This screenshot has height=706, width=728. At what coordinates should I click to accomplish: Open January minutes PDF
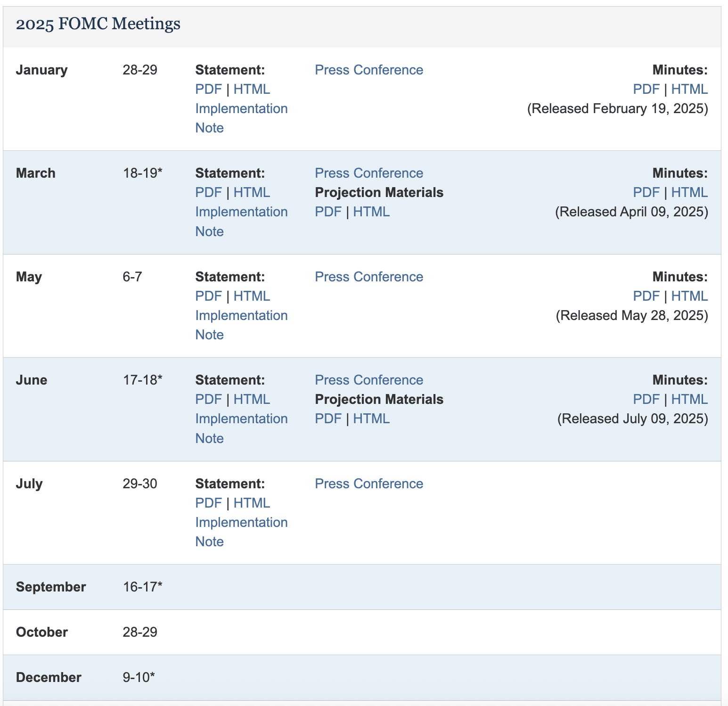[646, 89]
